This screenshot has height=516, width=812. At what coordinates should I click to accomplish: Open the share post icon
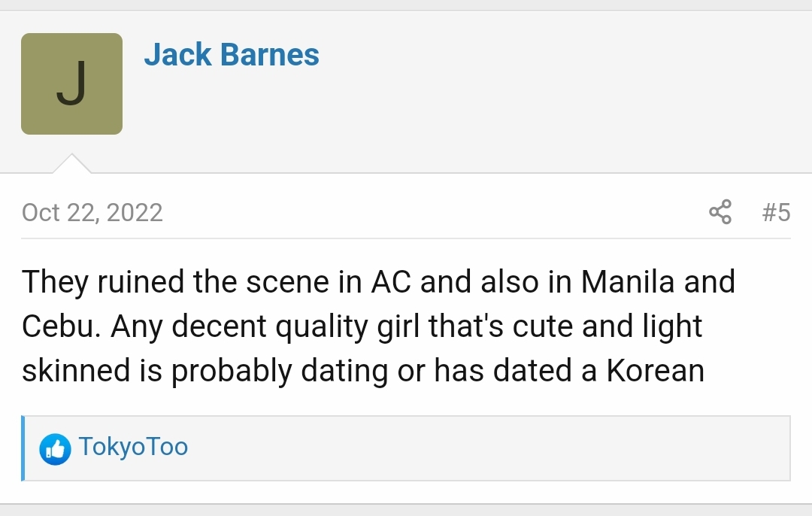click(720, 212)
